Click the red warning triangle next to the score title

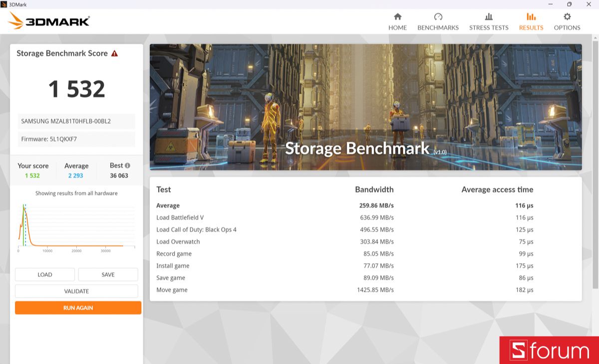tap(114, 53)
